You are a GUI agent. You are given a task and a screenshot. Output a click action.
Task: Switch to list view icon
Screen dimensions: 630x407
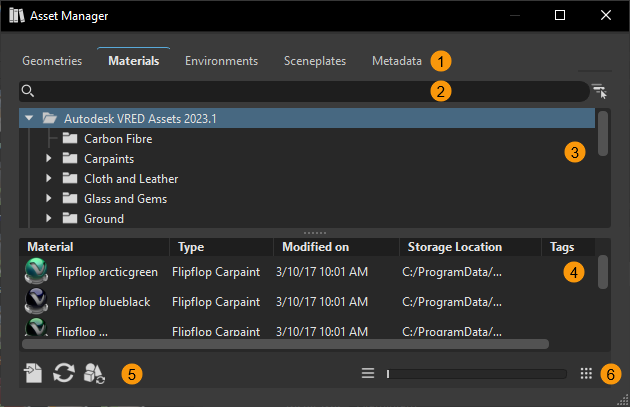368,373
